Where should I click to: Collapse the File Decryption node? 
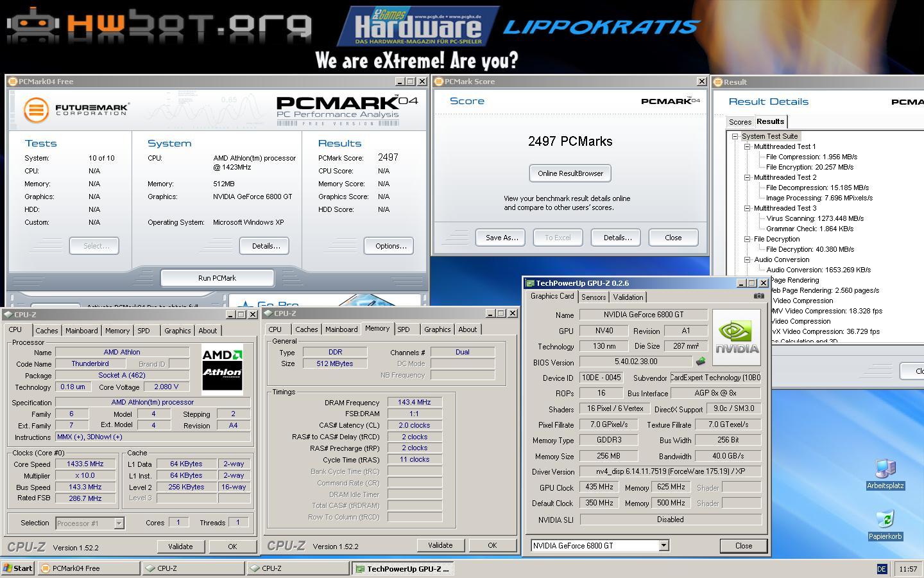pyautogui.click(x=748, y=239)
